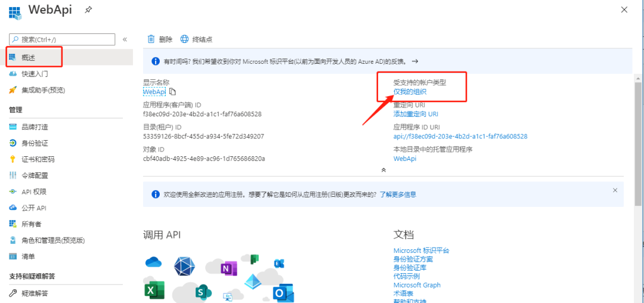Click the Excel icon in 调用 API graphic

click(154, 290)
